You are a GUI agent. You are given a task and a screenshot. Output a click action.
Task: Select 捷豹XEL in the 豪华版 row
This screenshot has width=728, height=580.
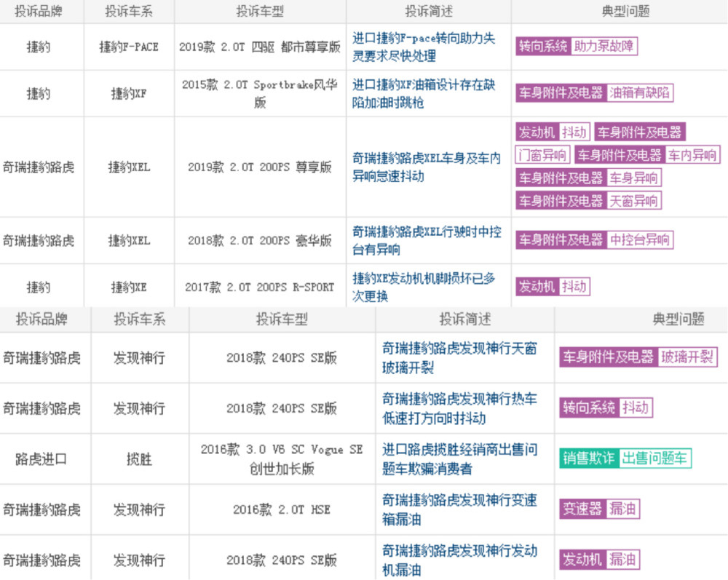click(129, 240)
